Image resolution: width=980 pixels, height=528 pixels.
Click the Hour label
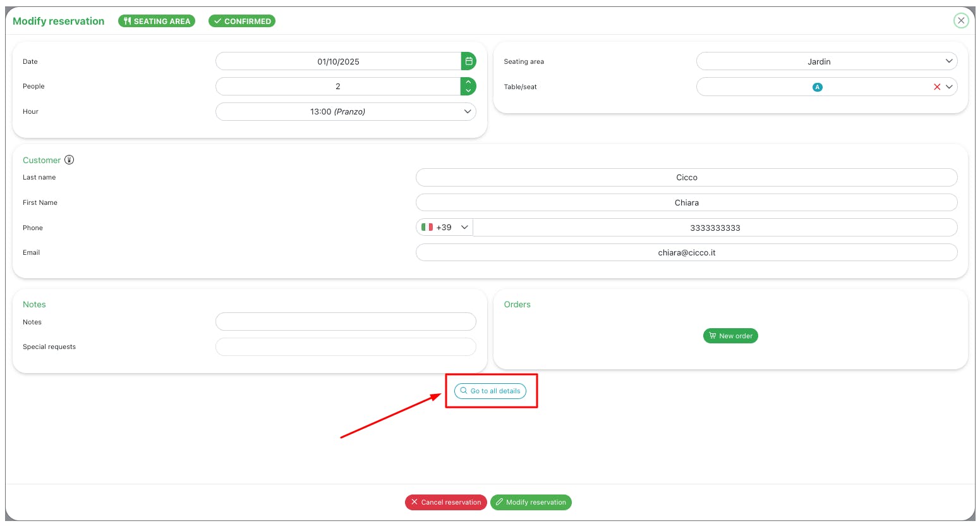(x=30, y=111)
